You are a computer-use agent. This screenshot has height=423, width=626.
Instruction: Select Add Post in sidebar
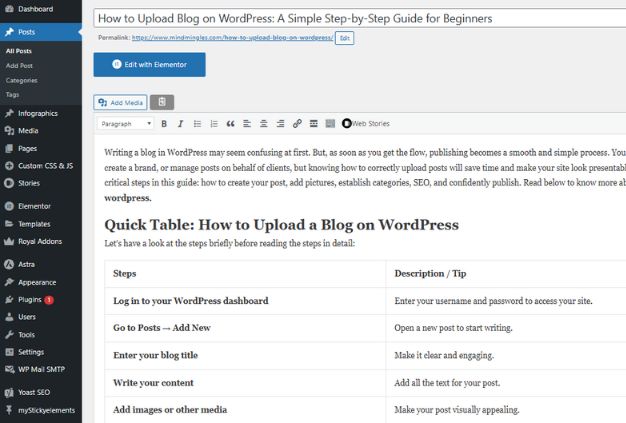pyautogui.click(x=19, y=65)
